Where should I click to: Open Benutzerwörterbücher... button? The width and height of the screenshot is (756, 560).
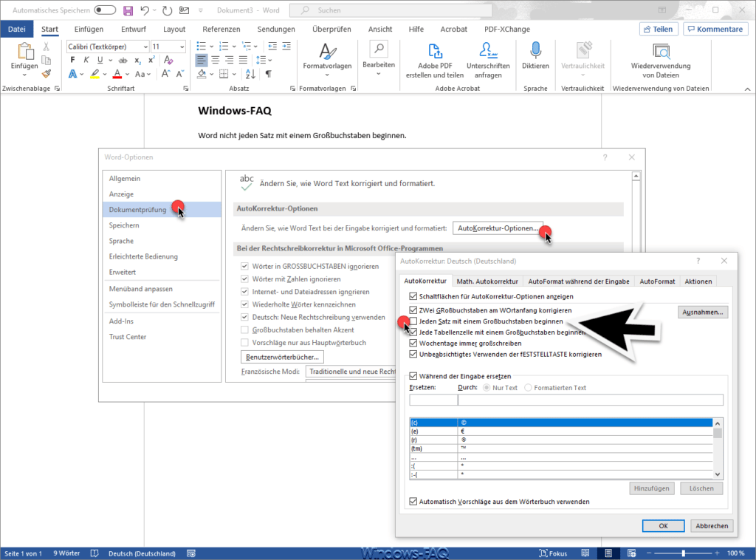pyautogui.click(x=282, y=357)
